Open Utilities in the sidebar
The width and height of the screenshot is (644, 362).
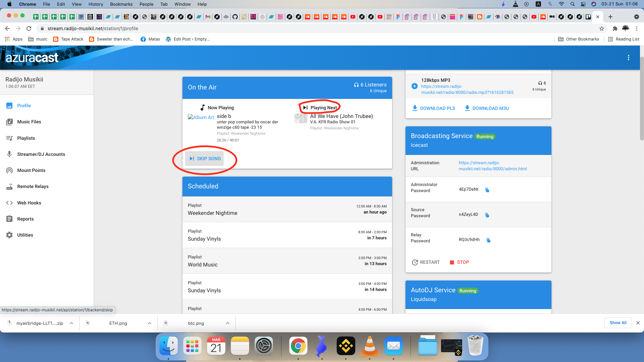[25, 235]
